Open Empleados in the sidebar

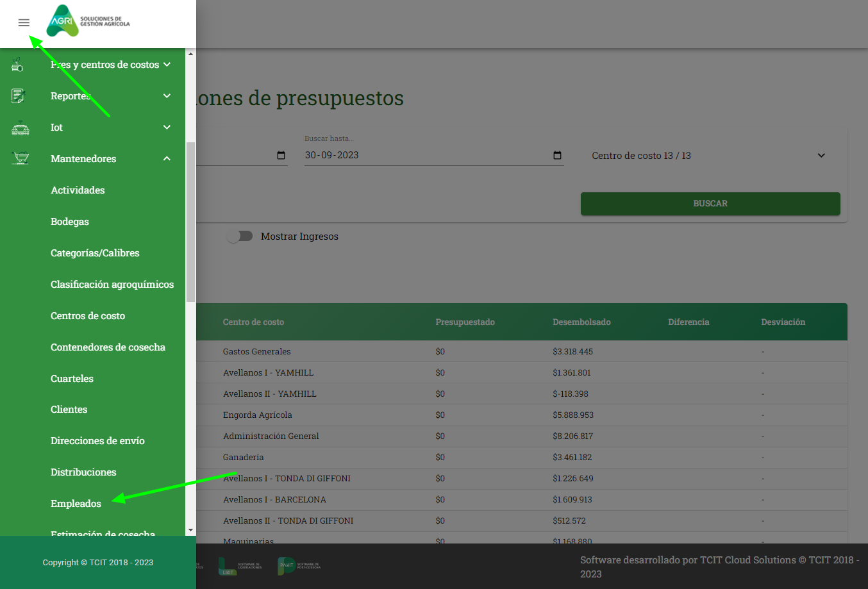click(x=76, y=504)
